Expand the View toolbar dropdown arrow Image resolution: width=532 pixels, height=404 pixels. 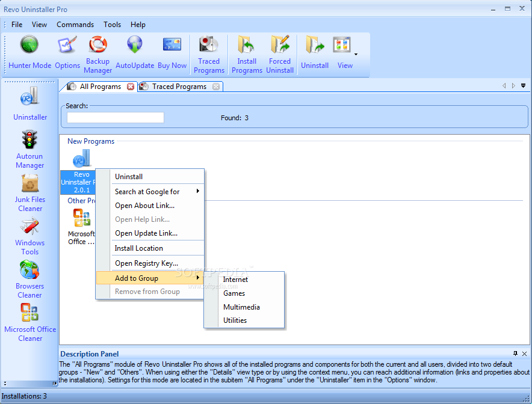356,54
